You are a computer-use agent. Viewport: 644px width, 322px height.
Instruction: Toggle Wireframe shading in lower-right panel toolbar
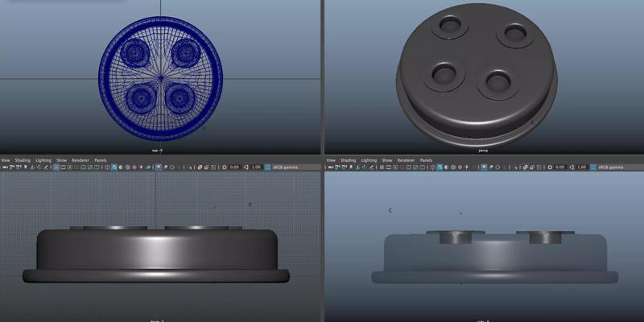(433, 167)
